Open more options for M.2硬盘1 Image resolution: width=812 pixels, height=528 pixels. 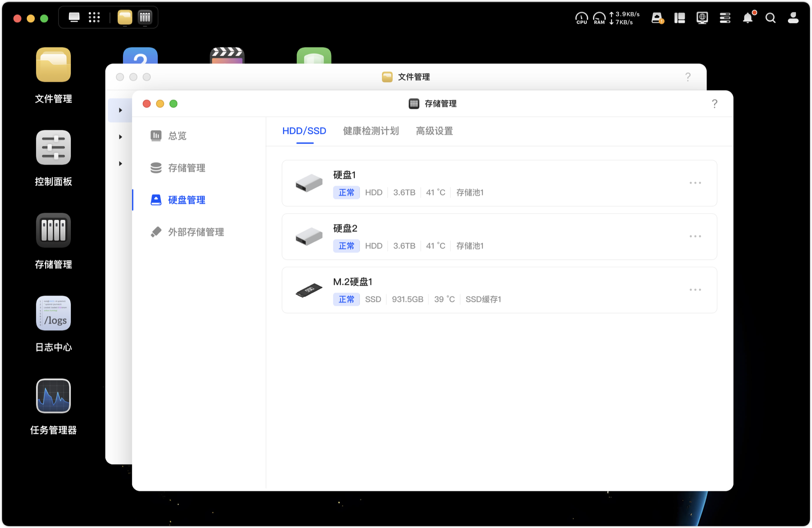pos(695,290)
